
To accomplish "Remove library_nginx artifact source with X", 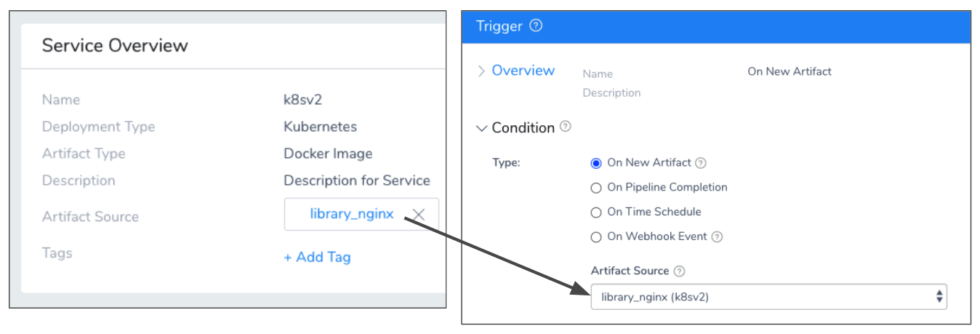I will (419, 214).
